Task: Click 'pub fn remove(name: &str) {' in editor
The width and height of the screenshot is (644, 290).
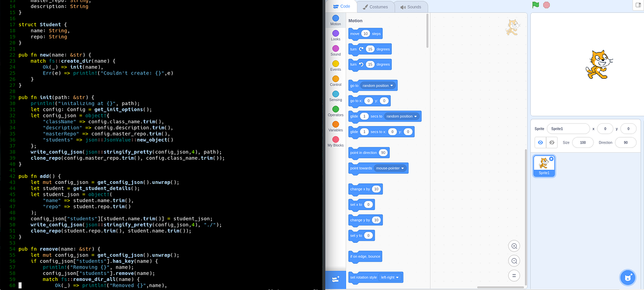Action: 60,249
